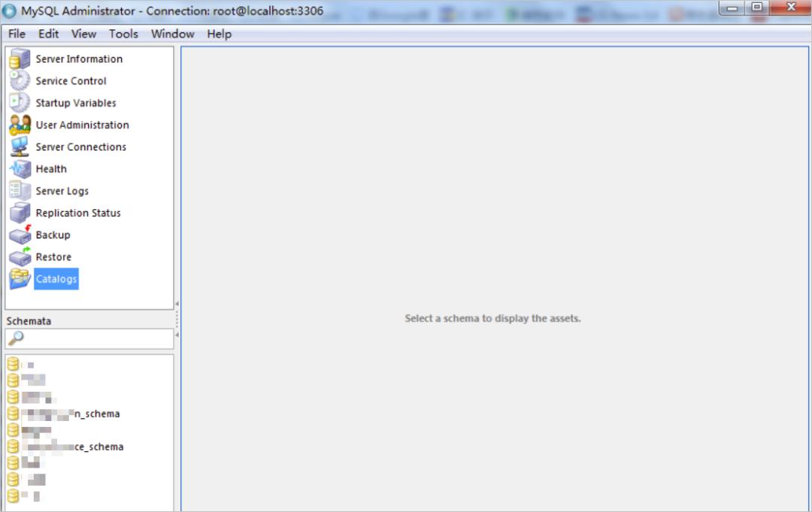The width and height of the screenshot is (812, 512).
Task: Select Catalogs in the sidebar
Action: point(56,279)
